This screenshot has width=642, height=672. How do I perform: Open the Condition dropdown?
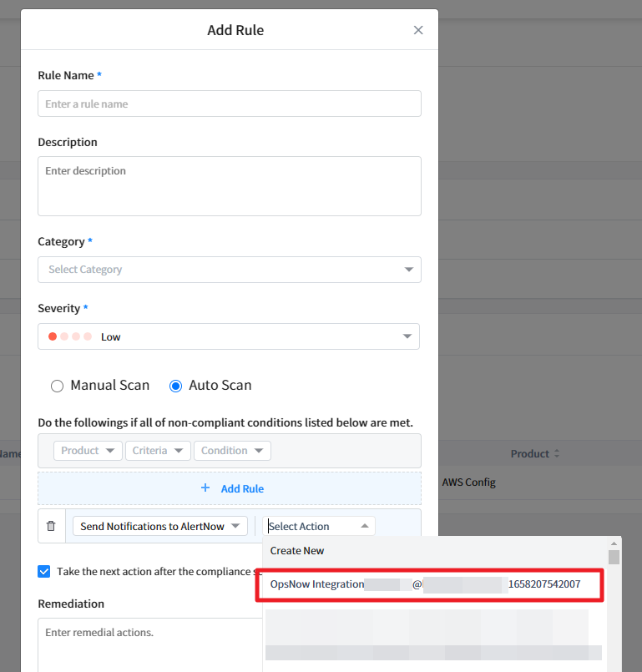(232, 451)
